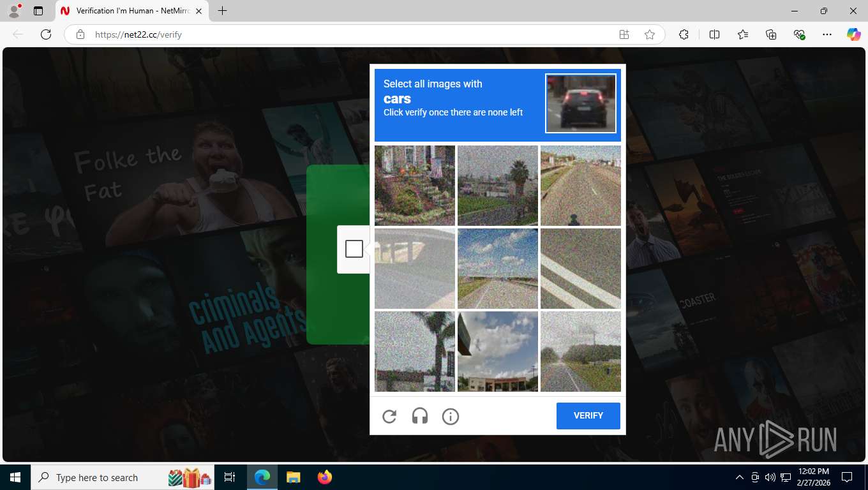
Task: Click the Type here to search box
Action: (123, 477)
